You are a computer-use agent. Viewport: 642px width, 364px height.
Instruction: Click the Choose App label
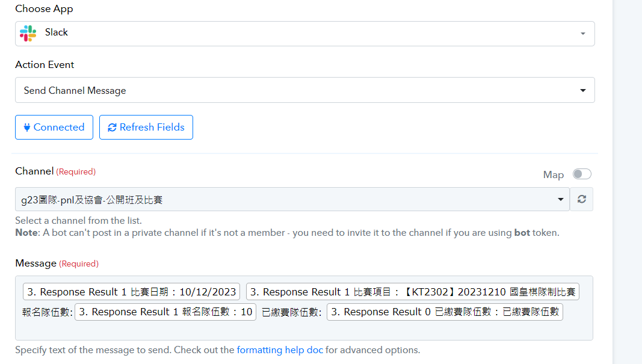click(x=44, y=9)
